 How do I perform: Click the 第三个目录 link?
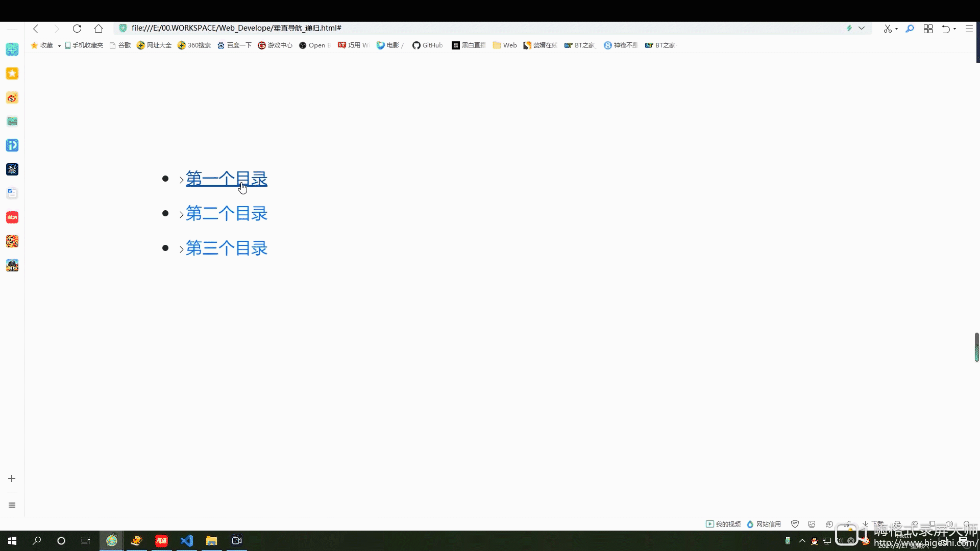point(226,248)
